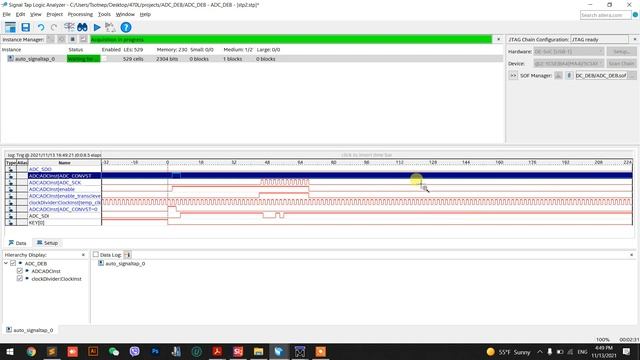The height and width of the screenshot is (360, 640).
Task: Open the Window menu
Action: click(125, 14)
